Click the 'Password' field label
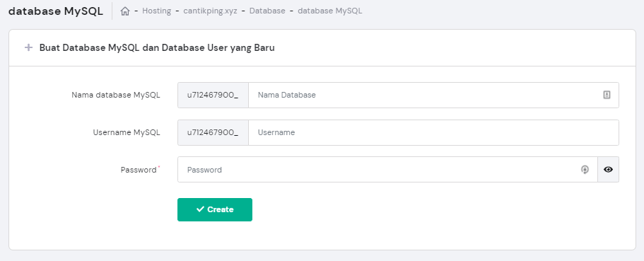The height and width of the screenshot is (261, 644). (x=139, y=170)
